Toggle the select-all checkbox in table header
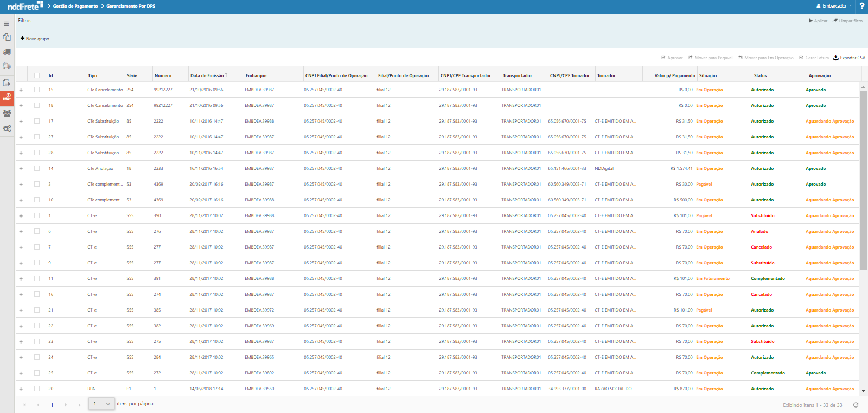 tap(37, 75)
